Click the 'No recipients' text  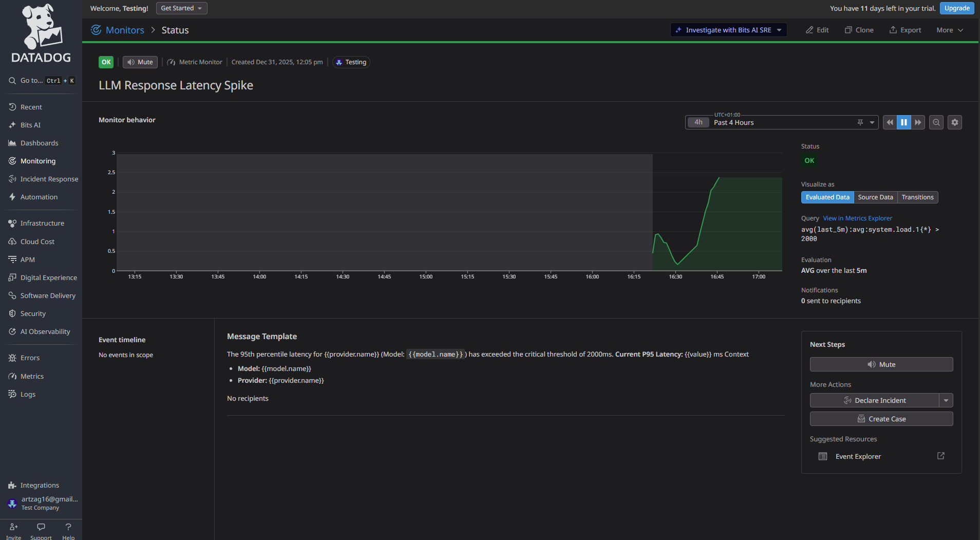click(x=248, y=399)
